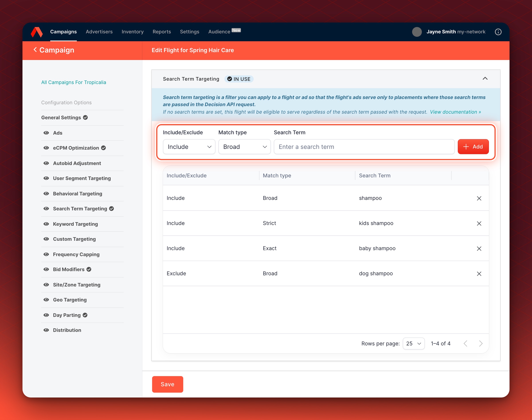Switch to the Inventory tab
This screenshot has width=532, height=420.
tap(133, 32)
